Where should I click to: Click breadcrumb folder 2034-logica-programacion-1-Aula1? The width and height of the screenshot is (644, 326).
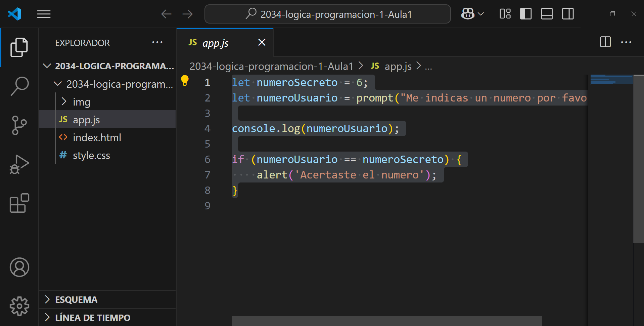271,66
